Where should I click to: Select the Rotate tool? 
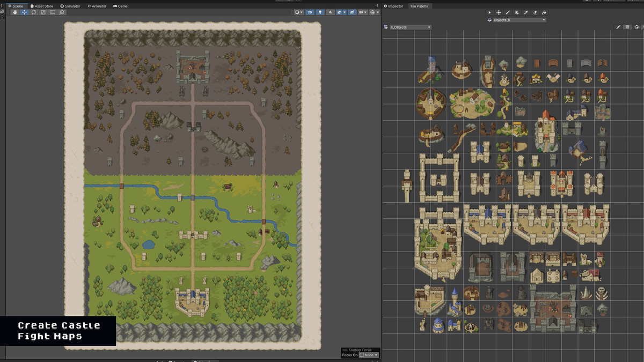pos(33,12)
